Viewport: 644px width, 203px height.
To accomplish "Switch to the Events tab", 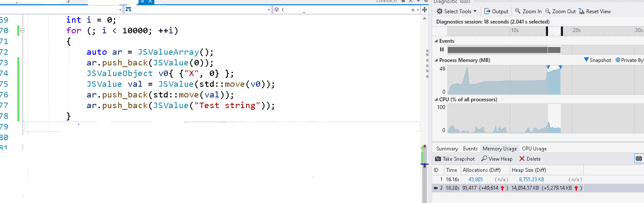I will coord(470,149).
